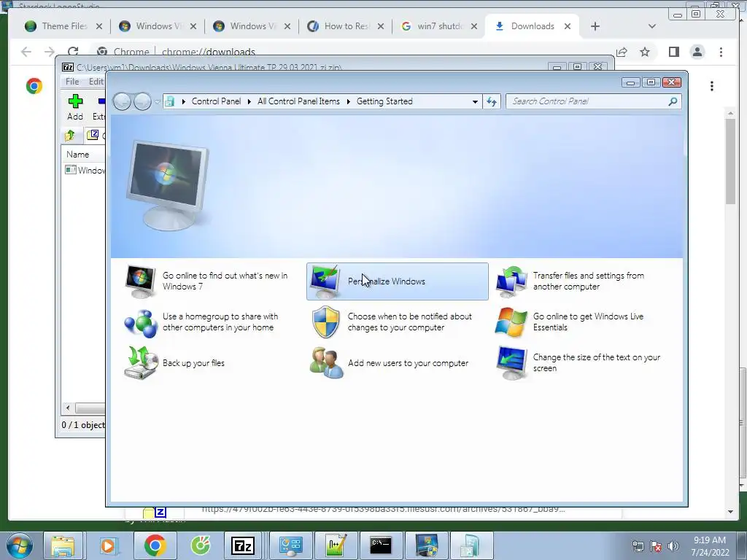Click the Refresh button in Control Panel address bar
Screen dimensions: 747x560
(x=492, y=101)
